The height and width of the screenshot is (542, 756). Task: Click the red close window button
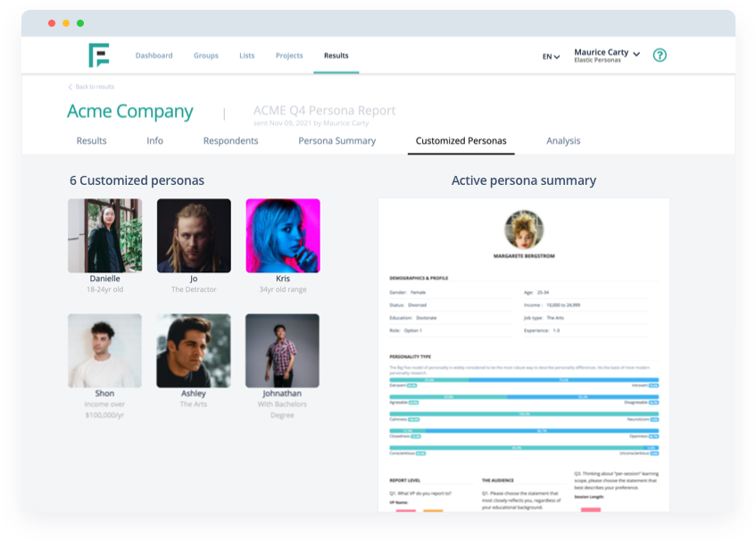tap(52, 23)
